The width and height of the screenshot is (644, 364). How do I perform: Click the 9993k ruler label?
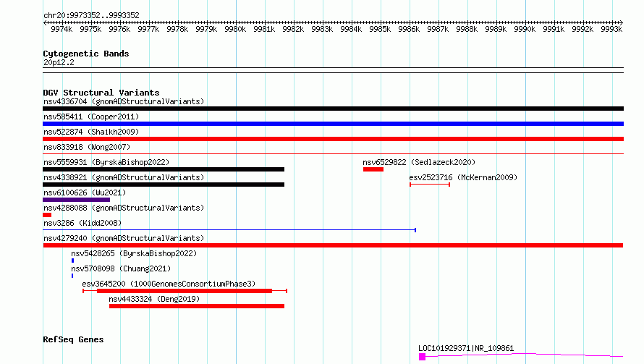click(x=611, y=29)
